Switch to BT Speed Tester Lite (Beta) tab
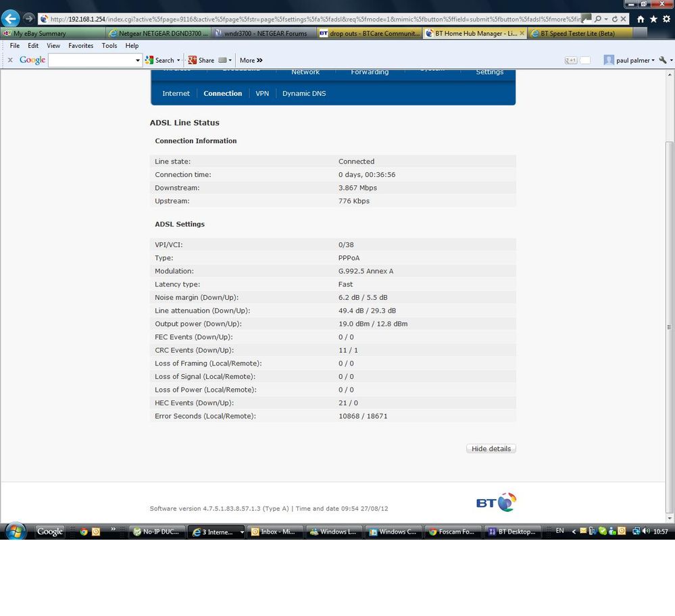The height and width of the screenshot is (616, 675). (580, 33)
